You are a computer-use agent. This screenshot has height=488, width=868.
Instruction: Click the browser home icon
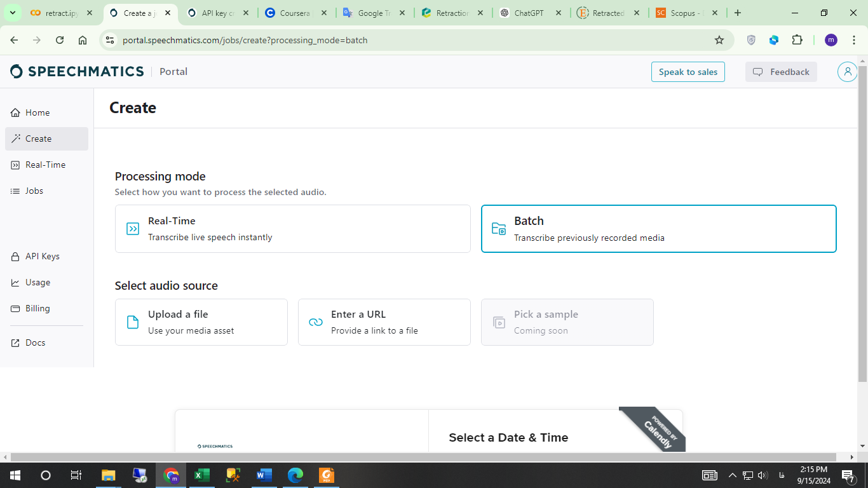[83, 40]
